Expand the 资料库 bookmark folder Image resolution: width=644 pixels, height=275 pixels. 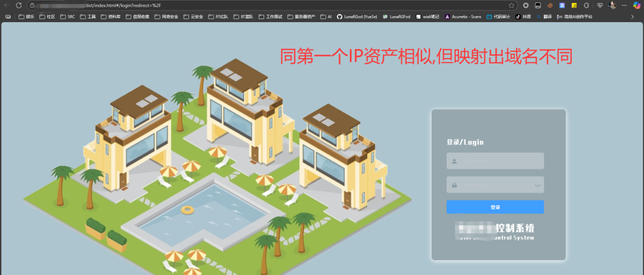[111, 17]
